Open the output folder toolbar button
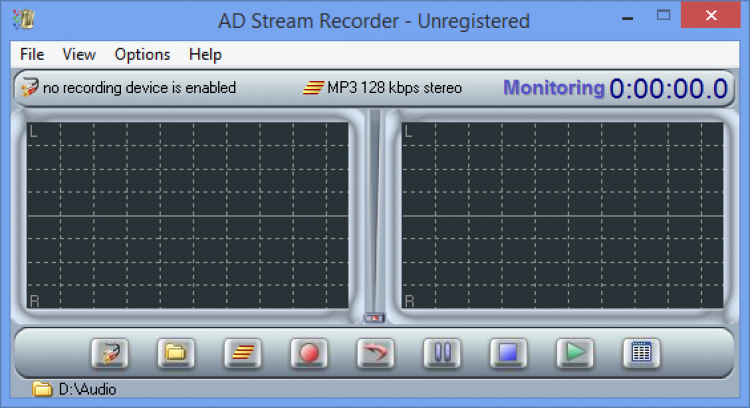This screenshot has width=750, height=408. 176,353
